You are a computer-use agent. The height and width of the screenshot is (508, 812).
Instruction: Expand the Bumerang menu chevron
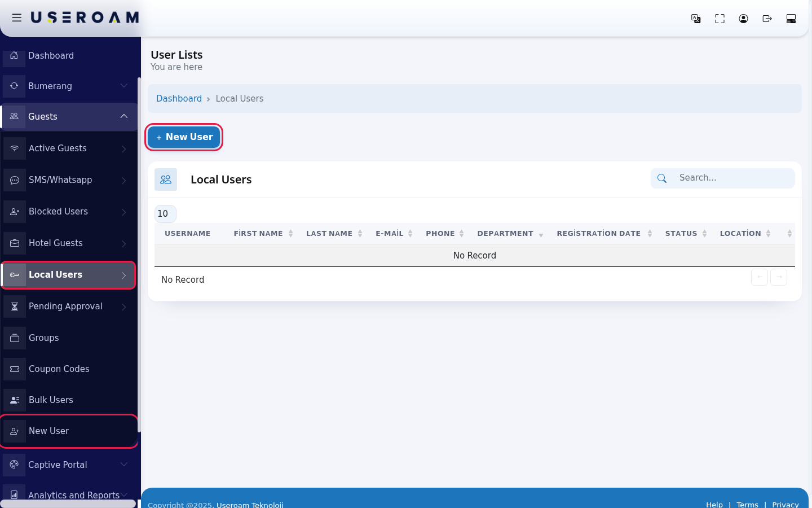click(x=124, y=86)
